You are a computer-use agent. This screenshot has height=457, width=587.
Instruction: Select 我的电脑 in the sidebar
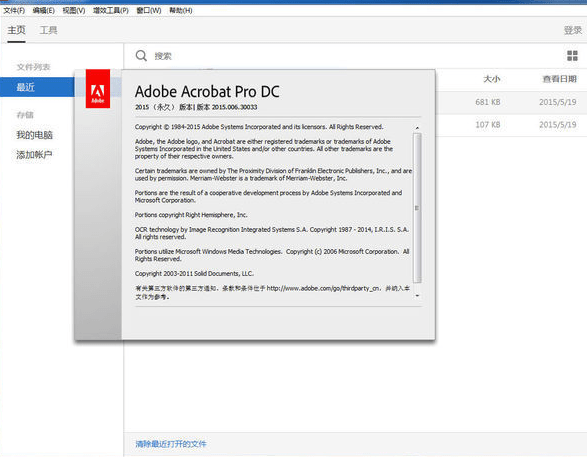34,135
